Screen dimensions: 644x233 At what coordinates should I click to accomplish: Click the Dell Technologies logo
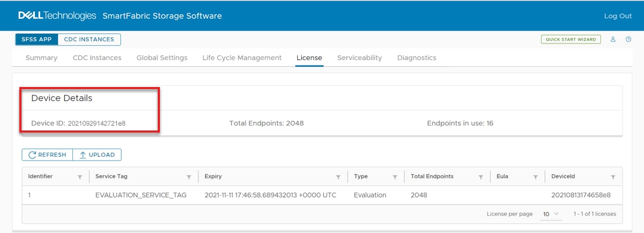point(57,16)
